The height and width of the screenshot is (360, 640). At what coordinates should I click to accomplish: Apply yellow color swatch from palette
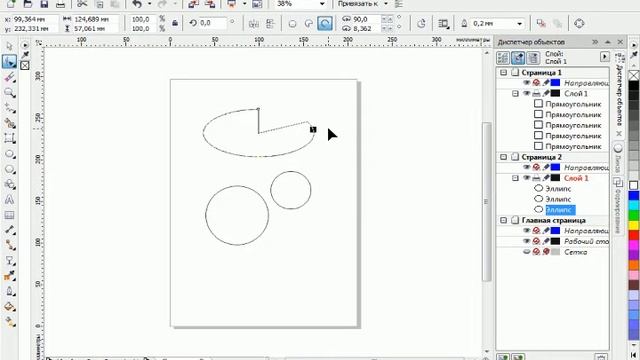(x=633, y=225)
